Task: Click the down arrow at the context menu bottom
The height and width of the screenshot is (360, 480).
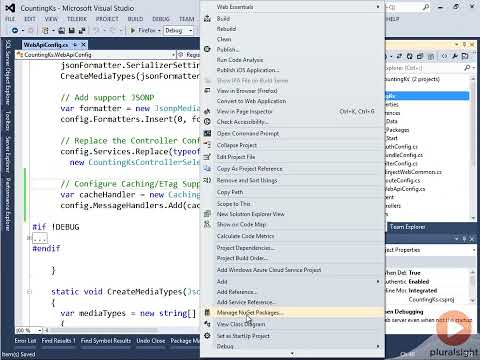Action: tap(292, 354)
